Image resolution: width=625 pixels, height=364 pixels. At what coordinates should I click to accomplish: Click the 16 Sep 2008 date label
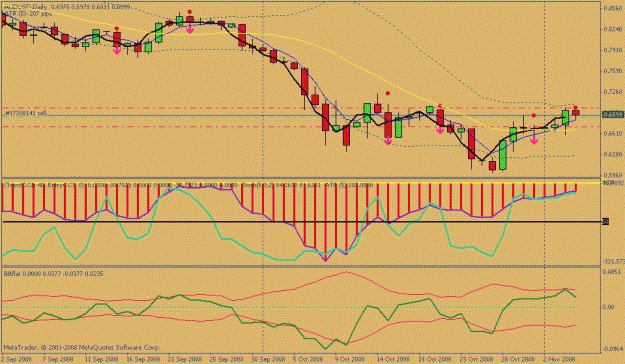pyautogui.click(x=142, y=359)
